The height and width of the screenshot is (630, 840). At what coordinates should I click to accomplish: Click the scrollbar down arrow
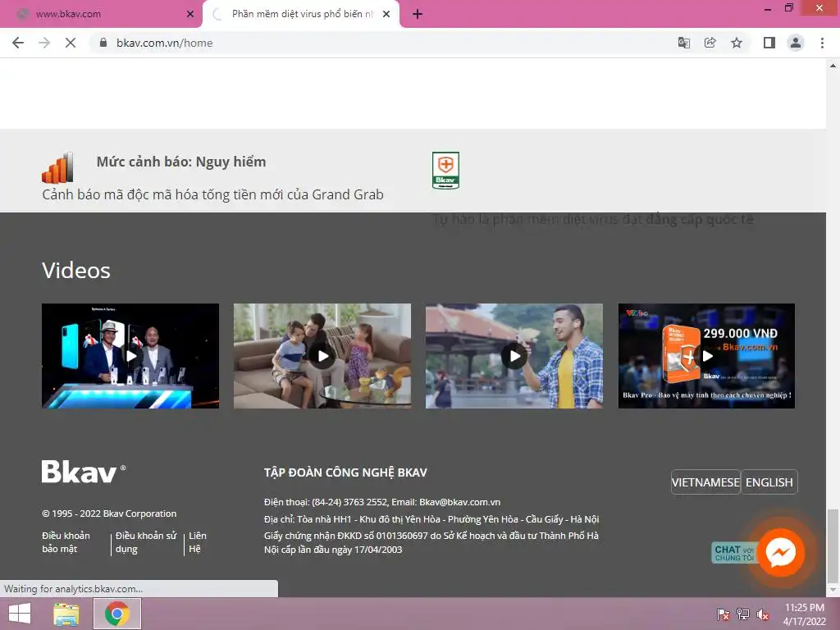click(x=833, y=590)
